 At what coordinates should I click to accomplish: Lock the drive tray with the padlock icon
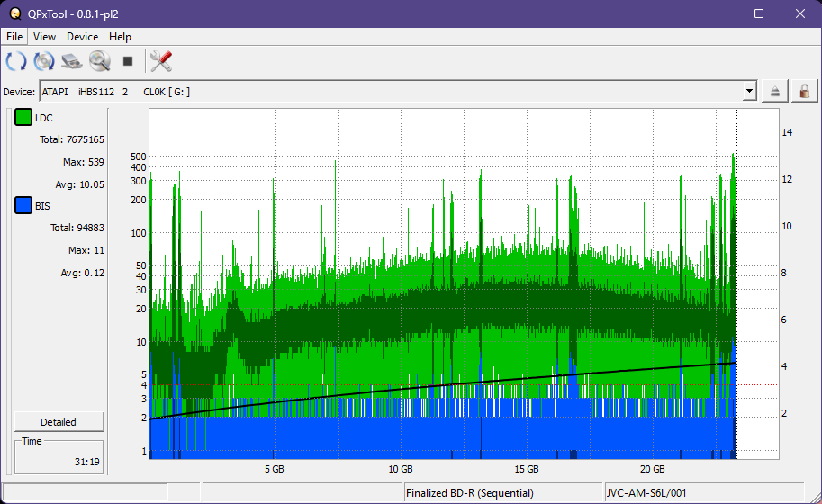(804, 92)
